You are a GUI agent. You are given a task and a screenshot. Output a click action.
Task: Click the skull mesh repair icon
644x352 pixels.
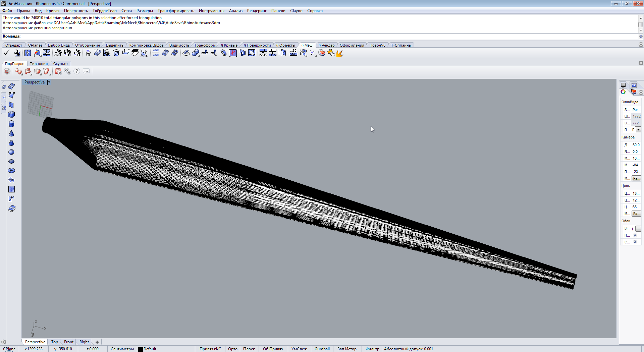click(107, 53)
